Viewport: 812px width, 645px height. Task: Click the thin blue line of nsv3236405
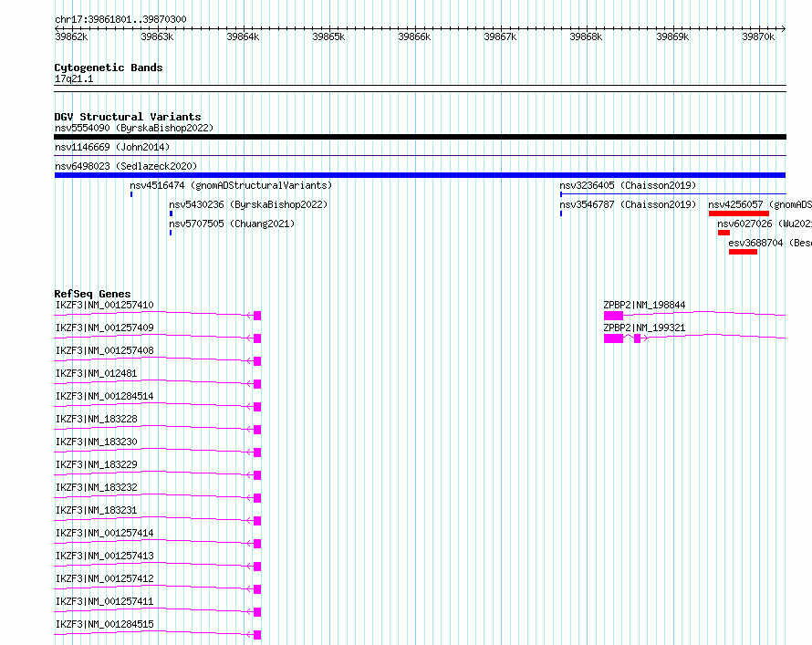[673, 194]
